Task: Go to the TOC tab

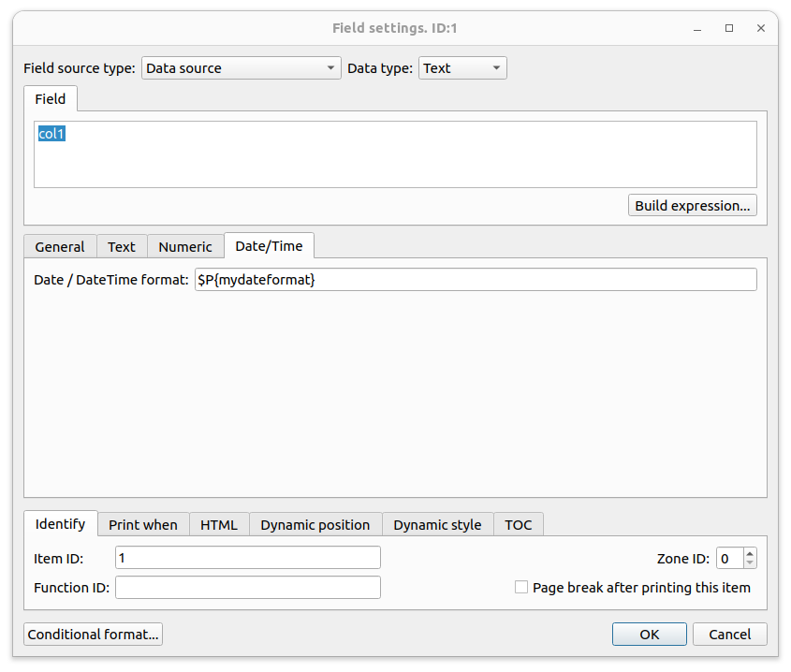Action: [x=518, y=525]
